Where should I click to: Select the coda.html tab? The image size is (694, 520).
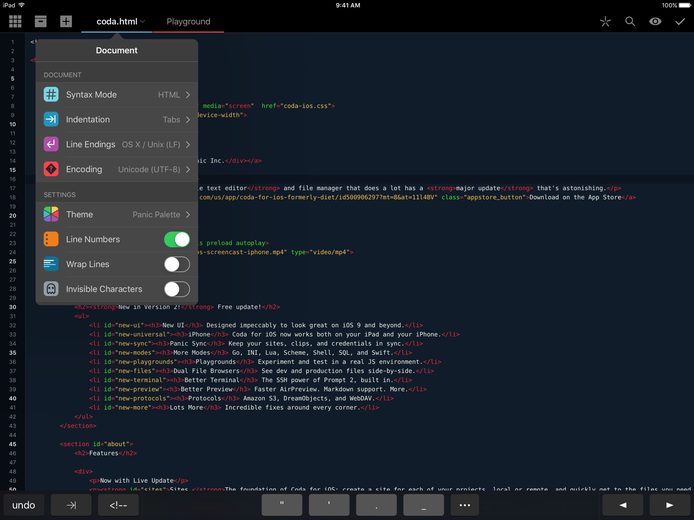tap(117, 21)
